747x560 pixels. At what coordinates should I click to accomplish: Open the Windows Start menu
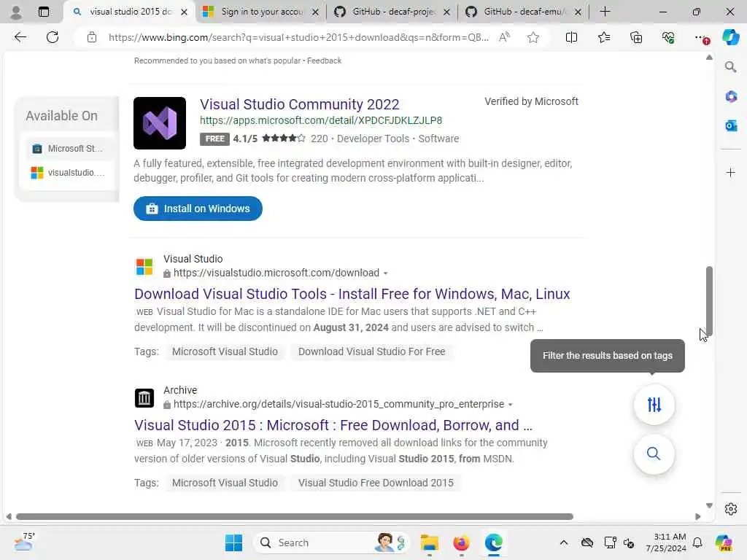tap(233, 542)
